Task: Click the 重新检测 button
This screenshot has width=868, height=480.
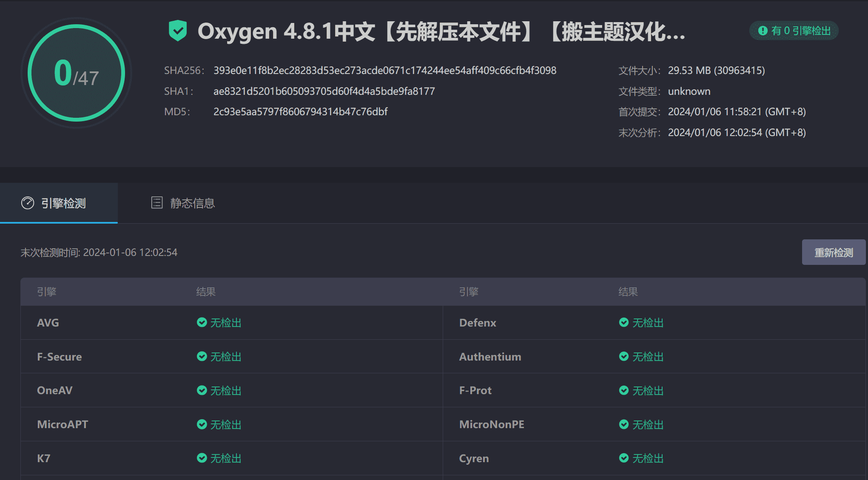Action: [834, 252]
